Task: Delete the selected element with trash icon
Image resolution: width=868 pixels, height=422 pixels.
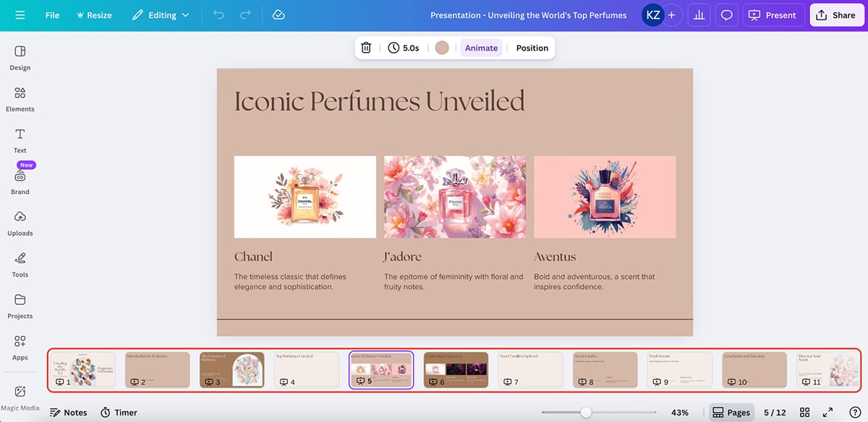Action: click(x=366, y=47)
